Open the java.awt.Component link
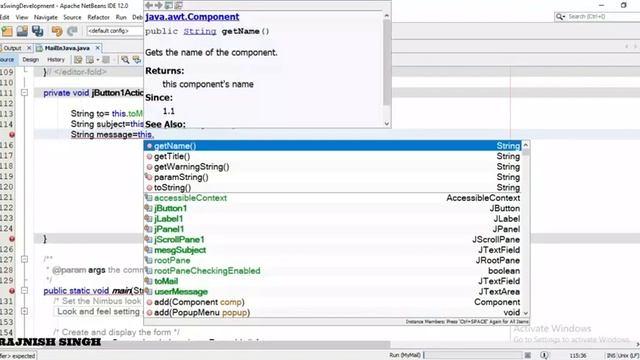The width and height of the screenshot is (640, 360). point(192,17)
